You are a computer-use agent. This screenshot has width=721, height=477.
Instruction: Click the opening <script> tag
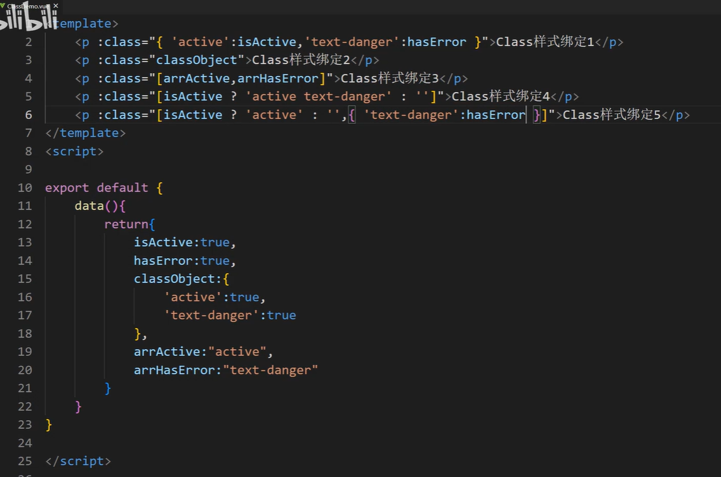click(74, 151)
